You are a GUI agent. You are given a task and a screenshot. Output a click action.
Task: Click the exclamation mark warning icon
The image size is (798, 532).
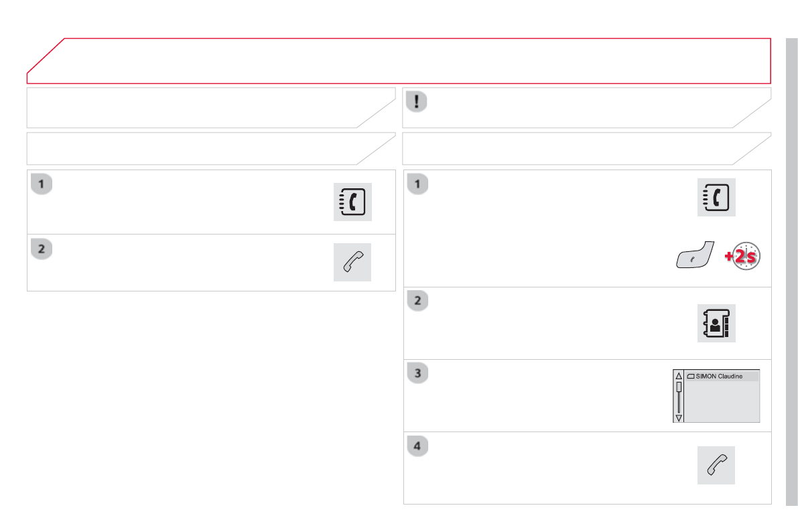pyautogui.click(x=417, y=102)
